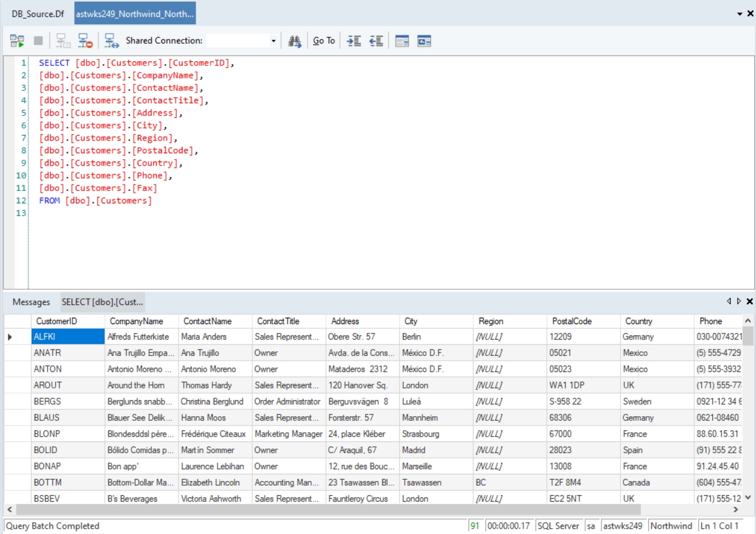Click the Disconnect icon with red circle
This screenshot has height=534, width=756.
tap(85, 41)
